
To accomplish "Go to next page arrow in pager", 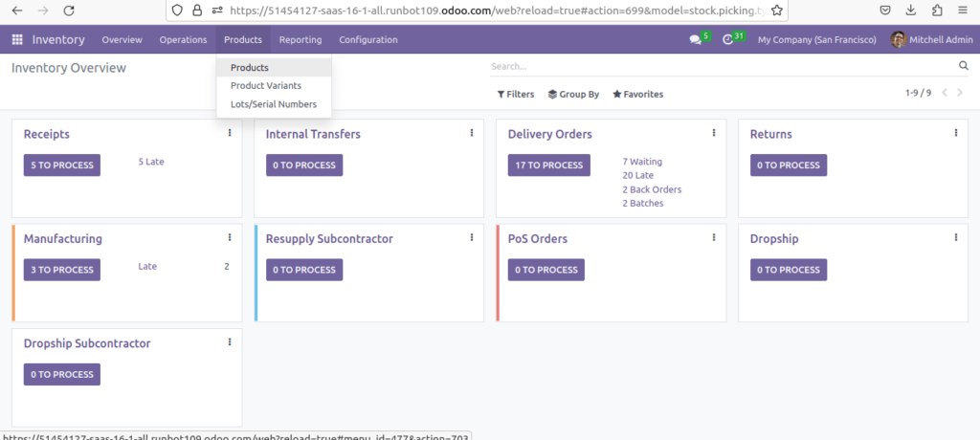I will (x=960, y=93).
